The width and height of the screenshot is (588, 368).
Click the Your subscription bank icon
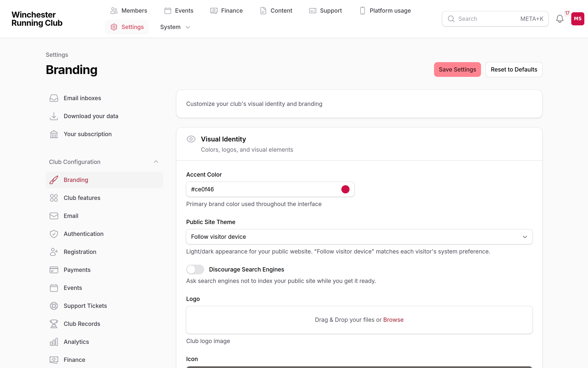pos(54,134)
